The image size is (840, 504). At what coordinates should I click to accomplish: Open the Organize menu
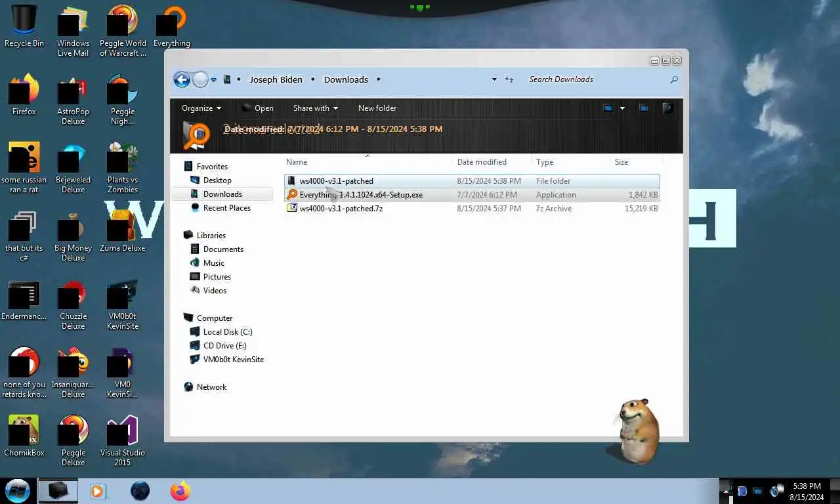tap(201, 108)
